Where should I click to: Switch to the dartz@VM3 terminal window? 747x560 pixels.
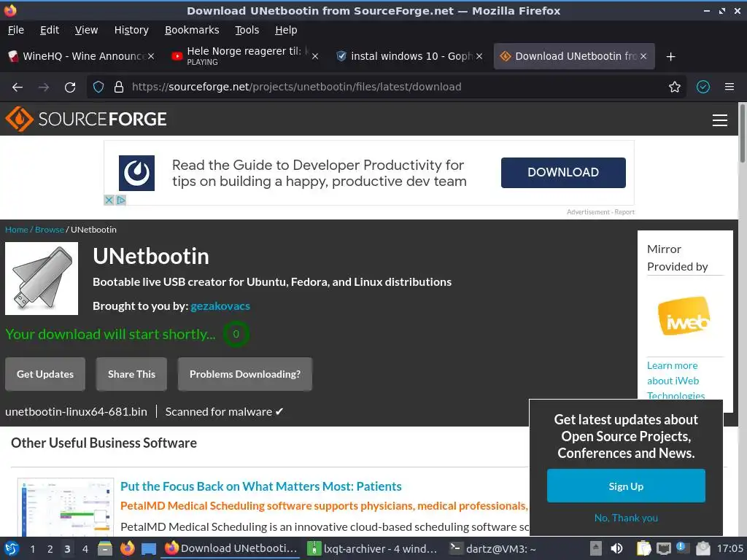[493, 548]
